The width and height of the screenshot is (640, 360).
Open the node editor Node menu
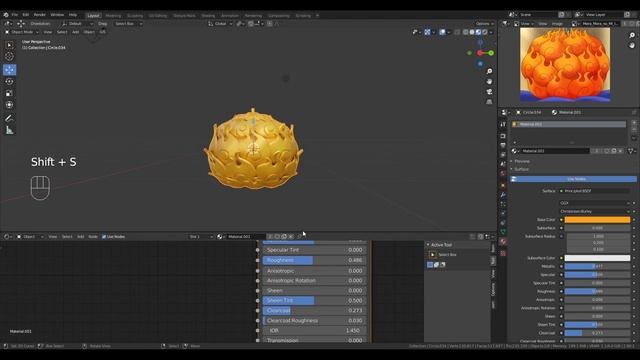click(93, 237)
